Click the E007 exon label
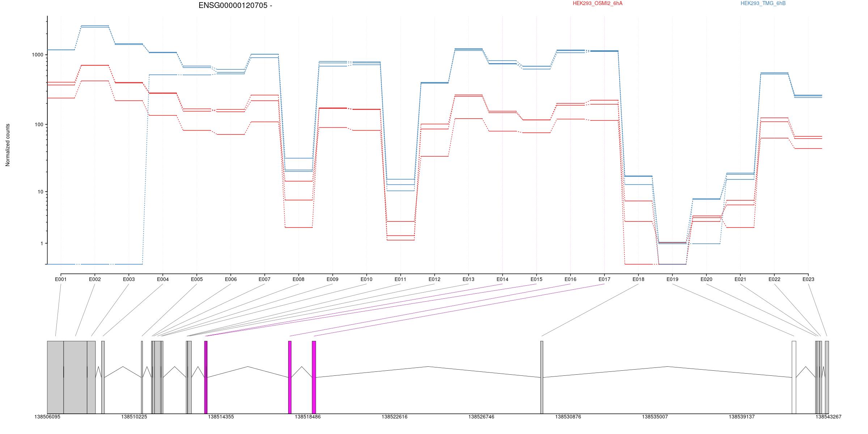This screenshot has width=868, height=434. 264,279
